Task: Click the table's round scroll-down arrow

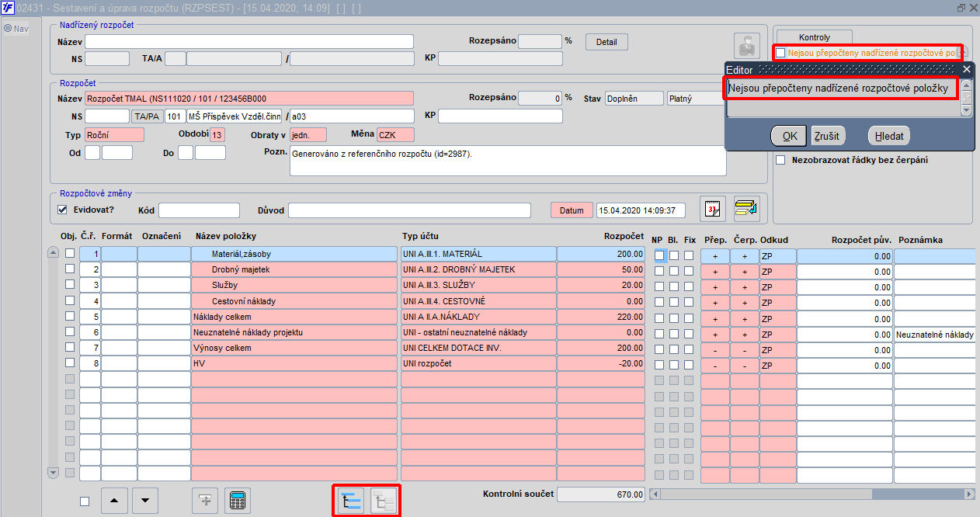Action: click(x=53, y=472)
